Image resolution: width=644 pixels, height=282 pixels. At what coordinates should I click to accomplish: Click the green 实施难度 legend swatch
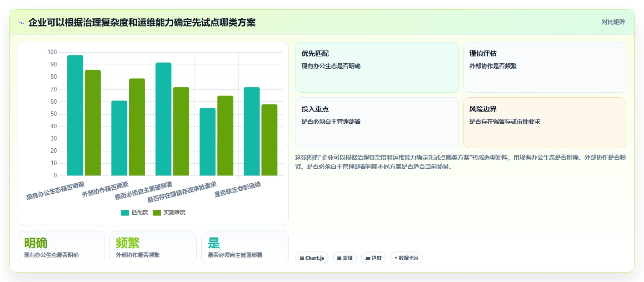[x=157, y=213]
